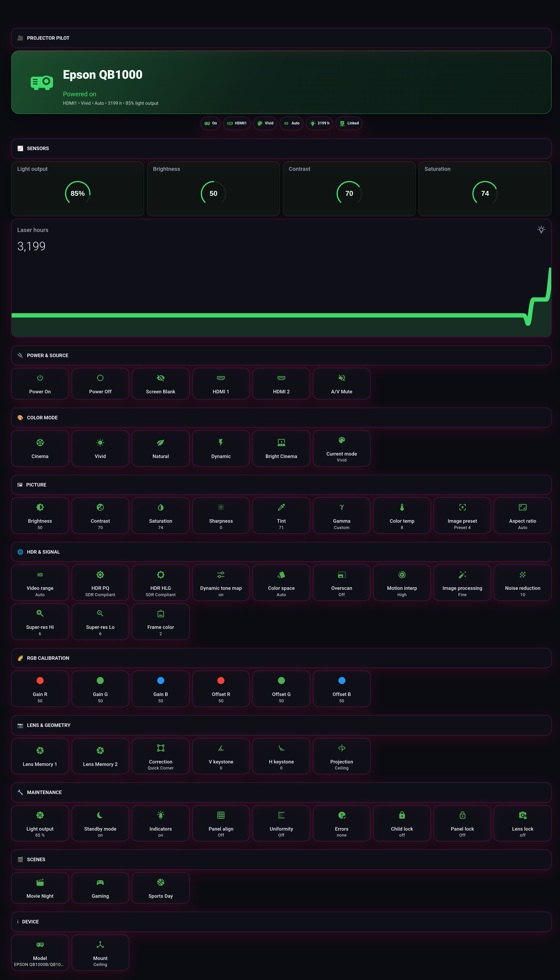
Task: Toggle Child lock
Action: 402,823
